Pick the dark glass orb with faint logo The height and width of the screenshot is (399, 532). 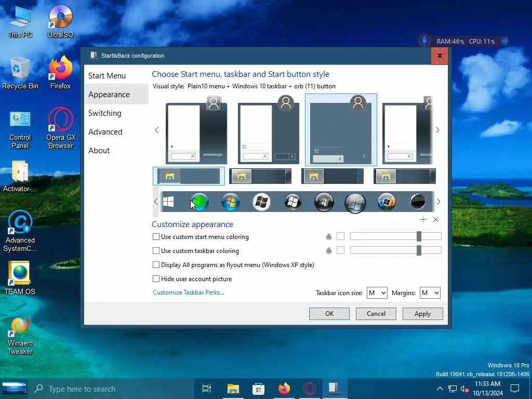[x=324, y=202]
